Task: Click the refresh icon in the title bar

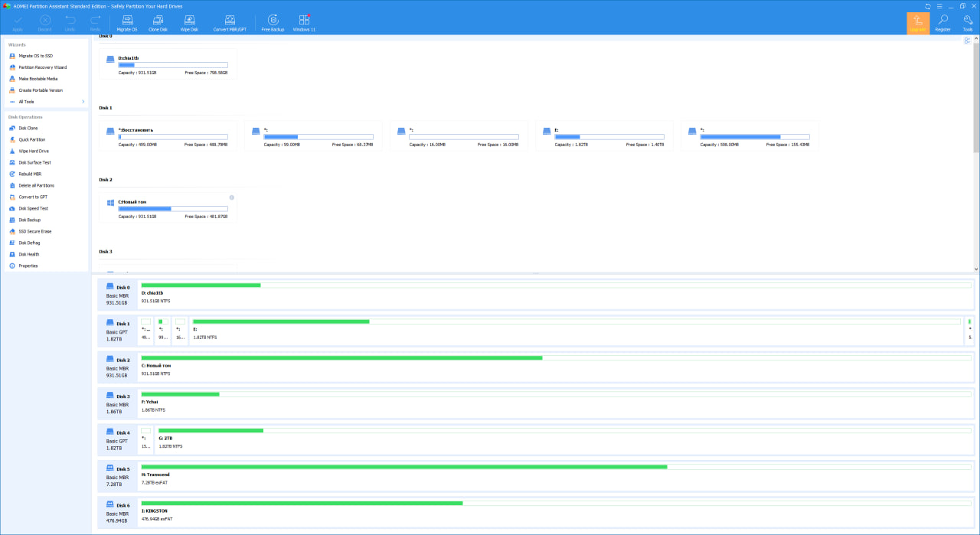Action: point(928,5)
